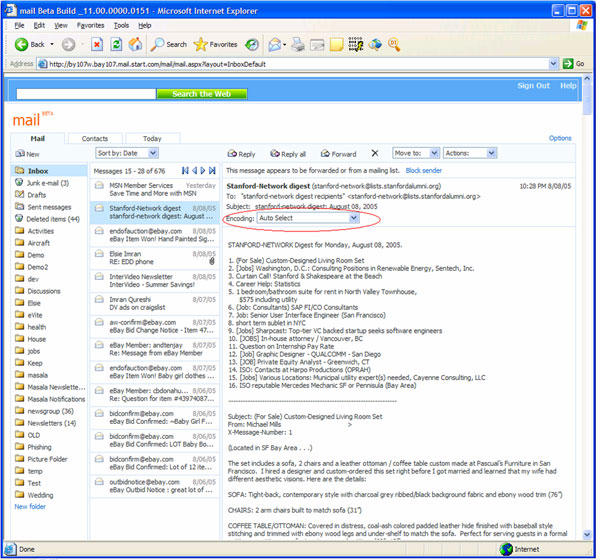This screenshot has height=560, width=600.
Task: Click the Reply button
Action: click(241, 154)
